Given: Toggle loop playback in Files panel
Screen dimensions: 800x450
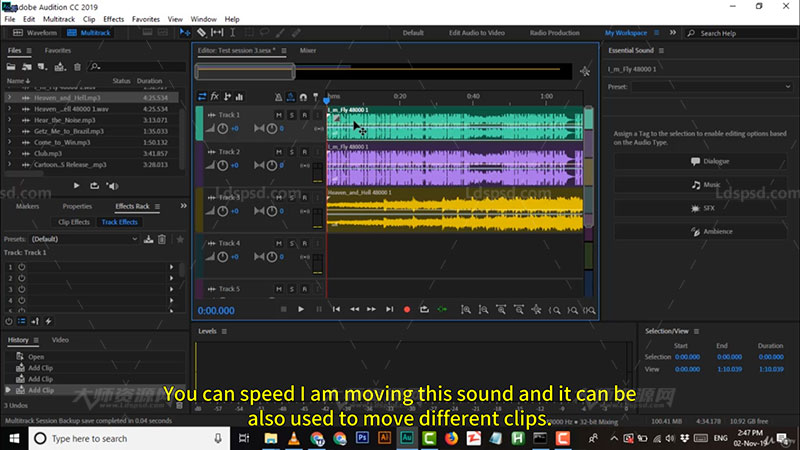Looking at the screenshot, I should (x=94, y=186).
